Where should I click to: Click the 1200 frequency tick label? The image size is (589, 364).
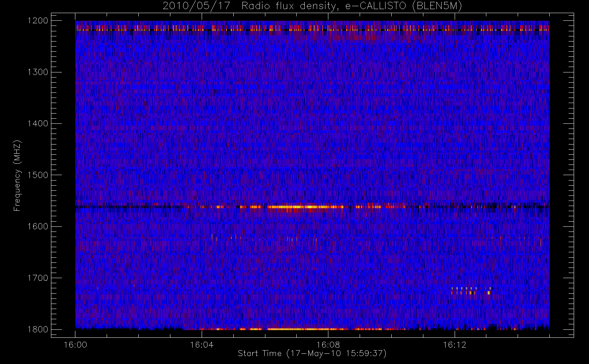38,21
